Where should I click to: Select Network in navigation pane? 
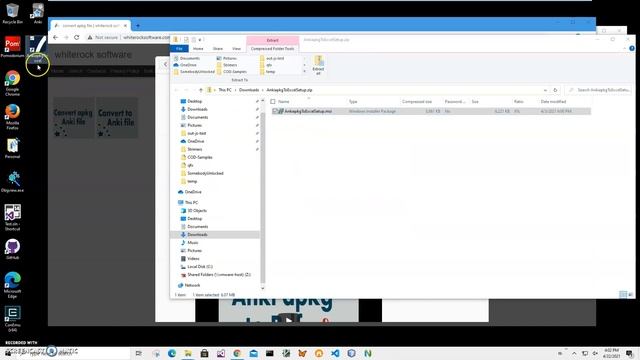point(192,285)
